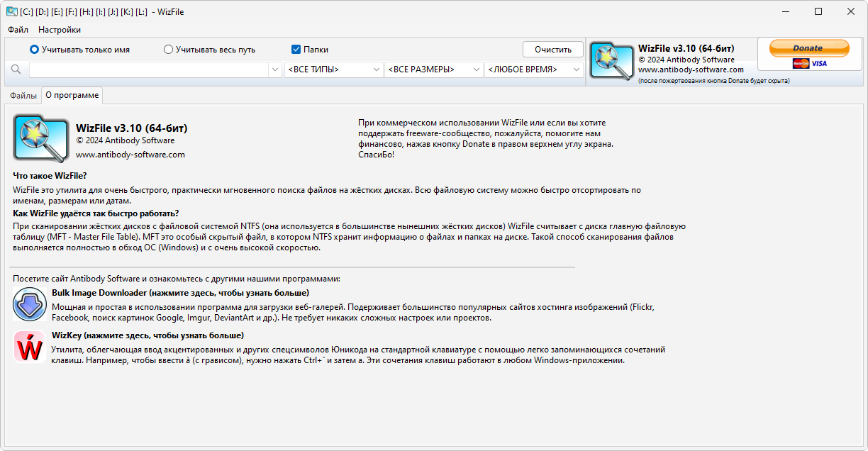Image resolution: width=868 pixels, height=451 pixels.
Task: Click the "Как WizFile удаётся так быстро работать?" heading
Action: (x=96, y=213)
